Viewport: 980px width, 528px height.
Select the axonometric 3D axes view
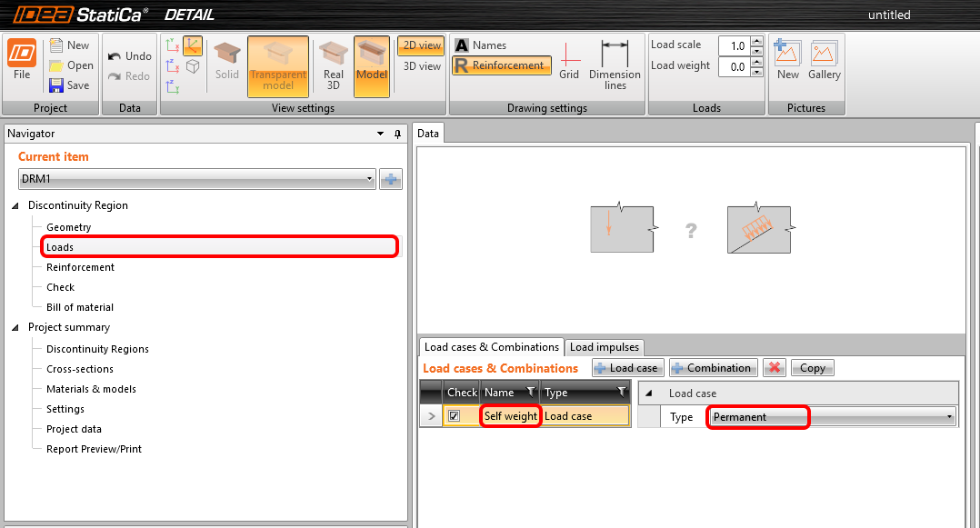(x=193, y=45)
